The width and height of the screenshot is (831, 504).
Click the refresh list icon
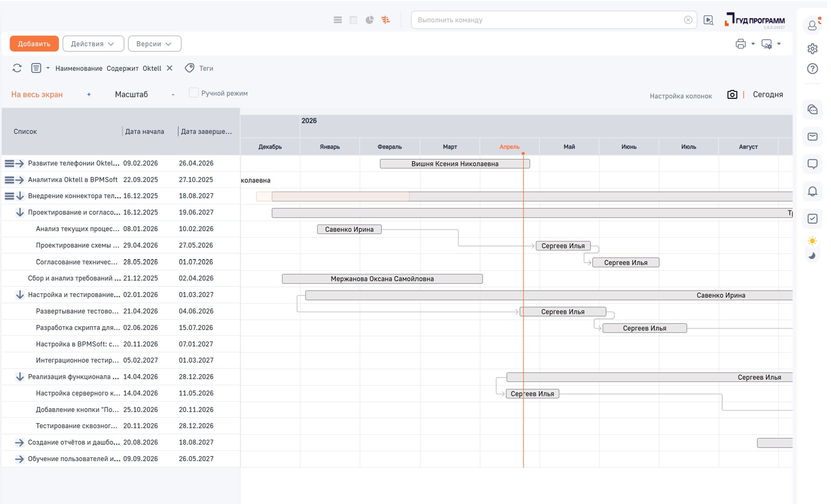[17, 68]
